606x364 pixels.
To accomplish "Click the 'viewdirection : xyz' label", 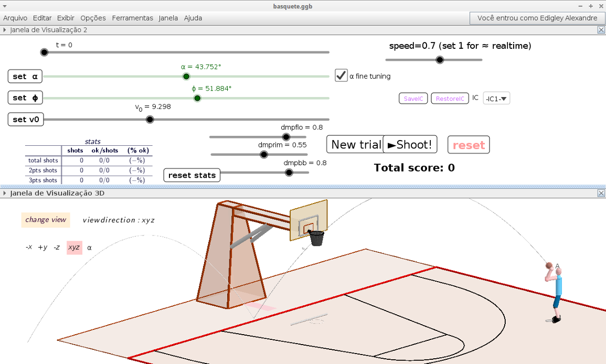I will pos(119,220).
